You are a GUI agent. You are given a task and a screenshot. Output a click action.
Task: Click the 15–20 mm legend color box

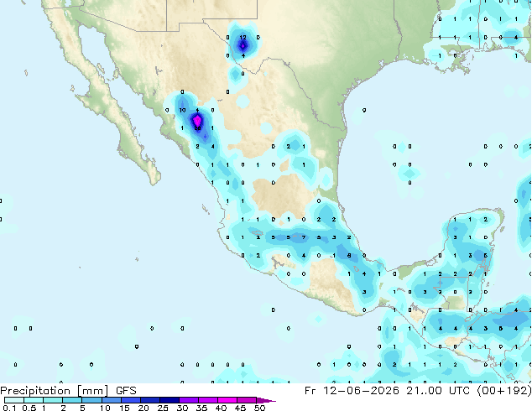pos(130,400)
